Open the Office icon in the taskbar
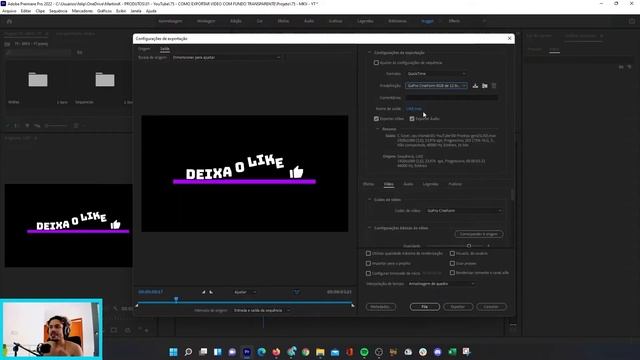640x360 pixels. [350, 352]
